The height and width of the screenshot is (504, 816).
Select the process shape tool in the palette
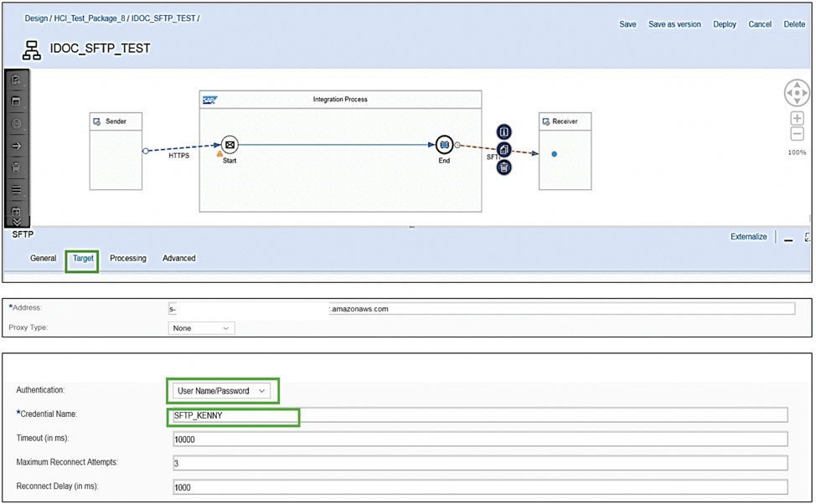point(16,102)
